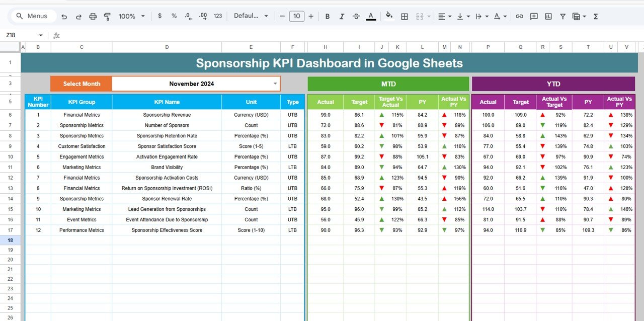644x321 pixels.
Task: Insert a comment
Action: pyautogui.click(x=534, y=16)
